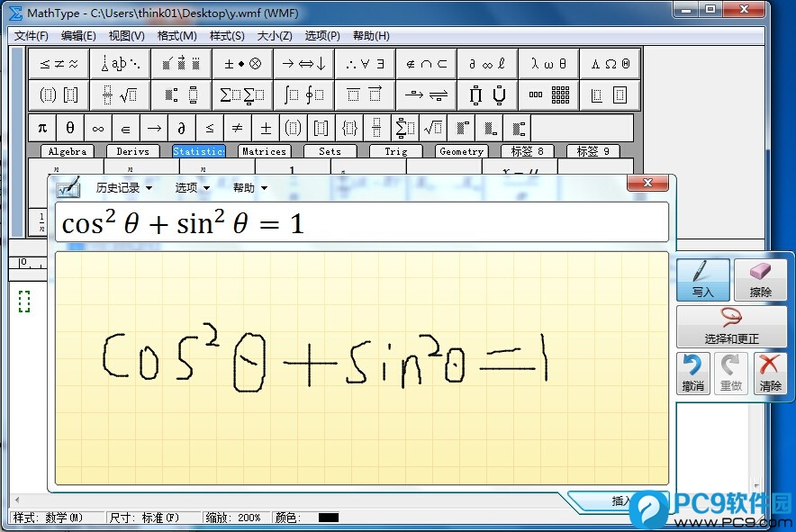Screen dimensions: 796x532
Task: Click the recognized formula preview field
Action: click(x=360, y=222)
